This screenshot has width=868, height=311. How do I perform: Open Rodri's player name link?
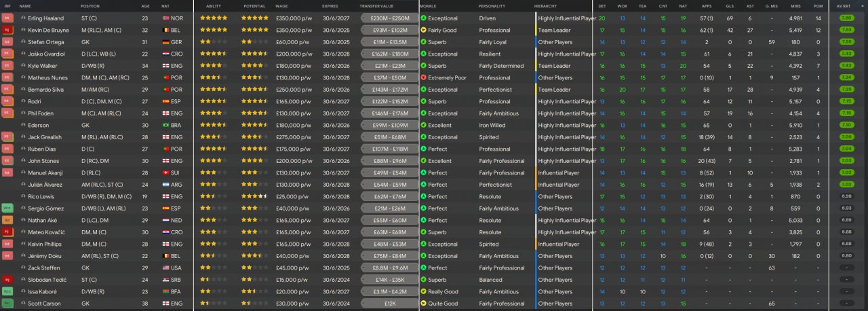[36, 101]
